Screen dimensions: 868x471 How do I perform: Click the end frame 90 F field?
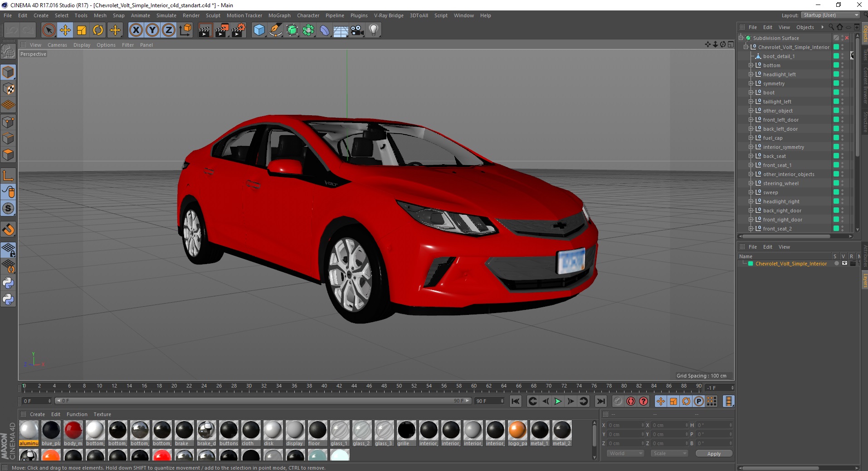(489, 401)
